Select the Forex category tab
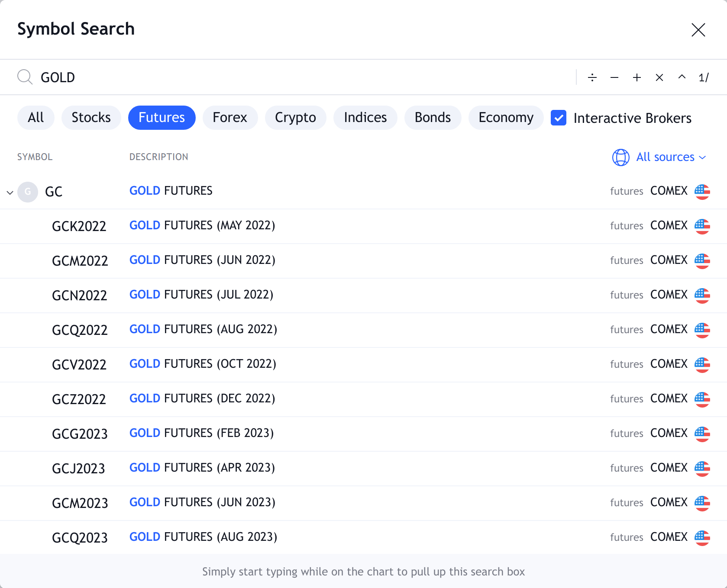Image resolution: width=727 pixels, height=588 pixels. [230, 118]
